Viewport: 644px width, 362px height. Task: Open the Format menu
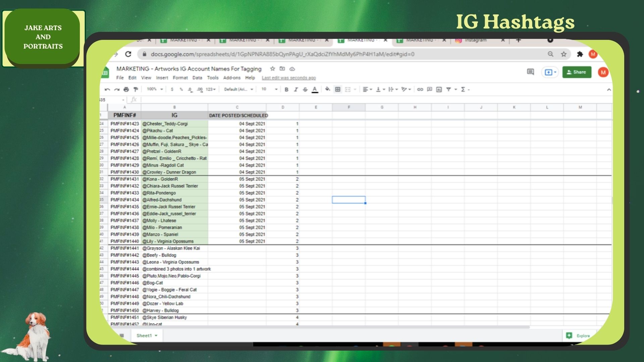[x=180, y=78]
